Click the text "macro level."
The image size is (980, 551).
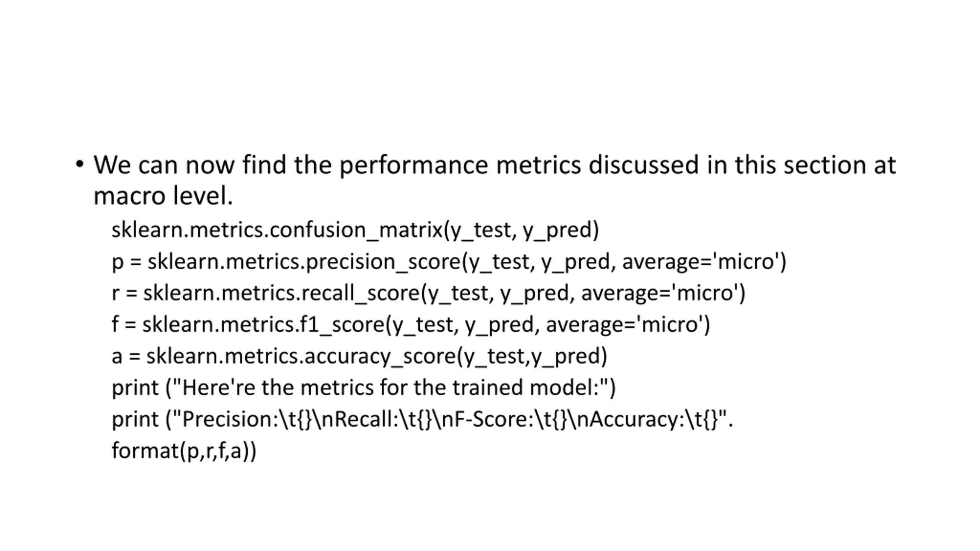163,196
